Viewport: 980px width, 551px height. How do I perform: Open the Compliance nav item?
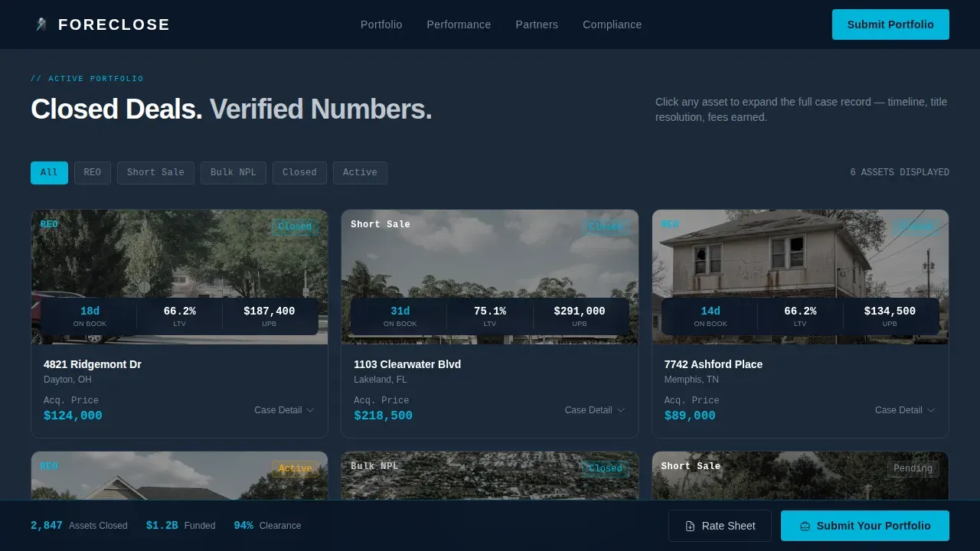point(612,24)
